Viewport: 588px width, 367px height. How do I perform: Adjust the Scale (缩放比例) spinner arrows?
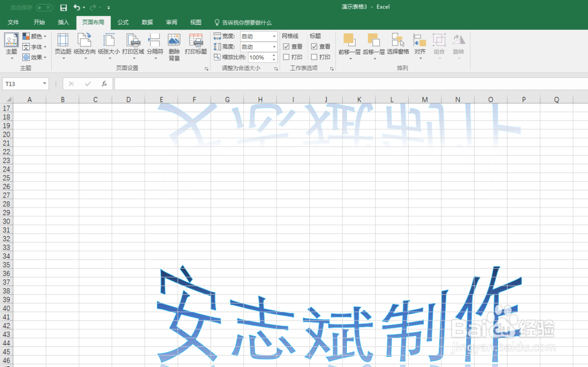tap(274, 58)
